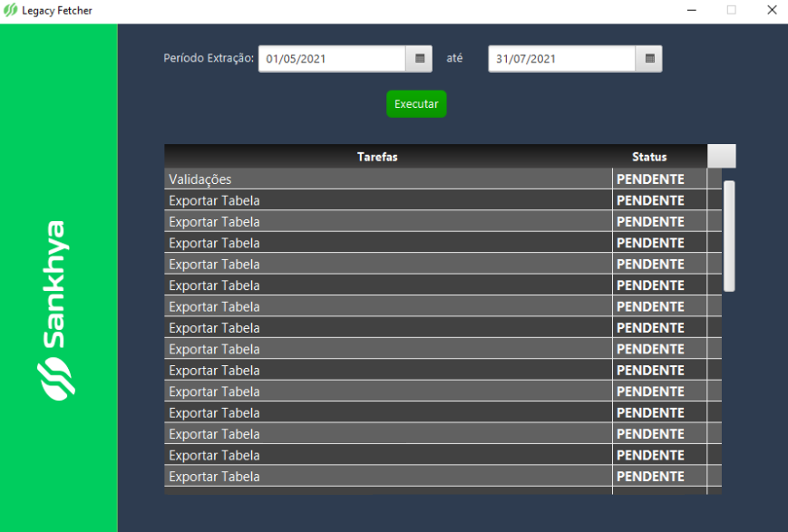Click the Legacy Fetcher title bar icon
Screen dimensions: 788x532
[10, 10]
